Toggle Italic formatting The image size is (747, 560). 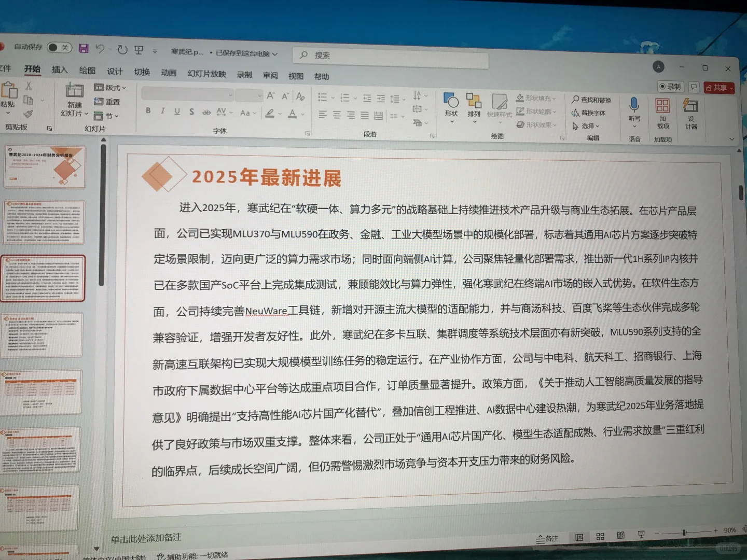(x=162, y=110)
